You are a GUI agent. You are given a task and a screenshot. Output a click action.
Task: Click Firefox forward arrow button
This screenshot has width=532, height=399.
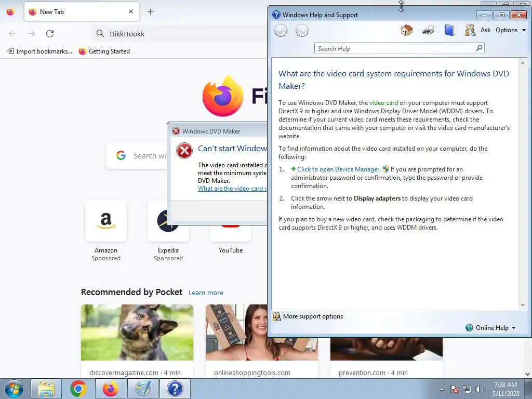pos(31,34)
